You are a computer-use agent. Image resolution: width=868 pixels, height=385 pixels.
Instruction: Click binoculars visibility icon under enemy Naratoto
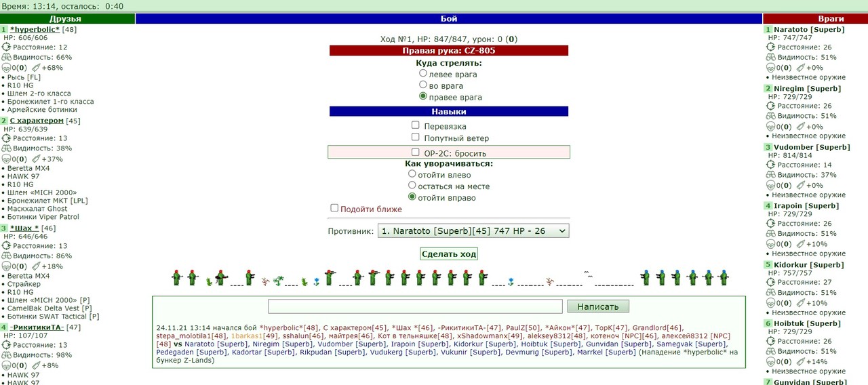pos(771,58)
